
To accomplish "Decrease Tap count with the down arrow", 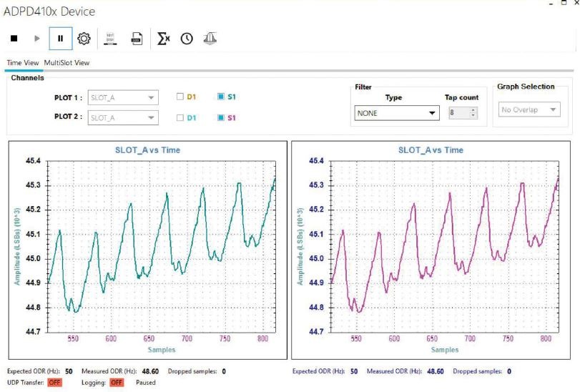I will 473,116.
